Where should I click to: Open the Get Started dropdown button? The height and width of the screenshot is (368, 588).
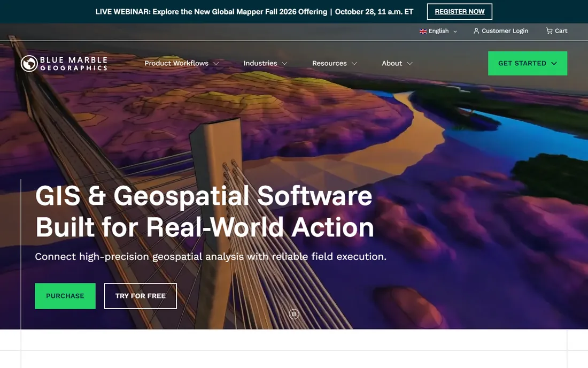527,64
